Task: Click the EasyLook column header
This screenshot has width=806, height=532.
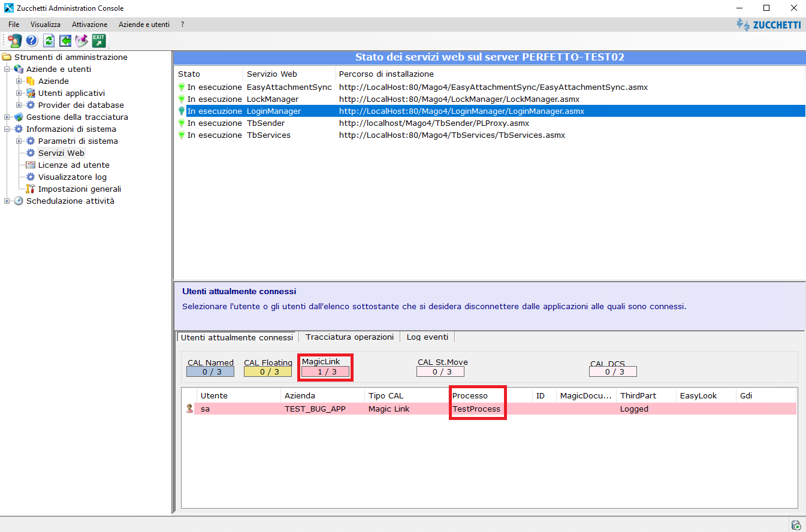Action: tap(707, 395)
